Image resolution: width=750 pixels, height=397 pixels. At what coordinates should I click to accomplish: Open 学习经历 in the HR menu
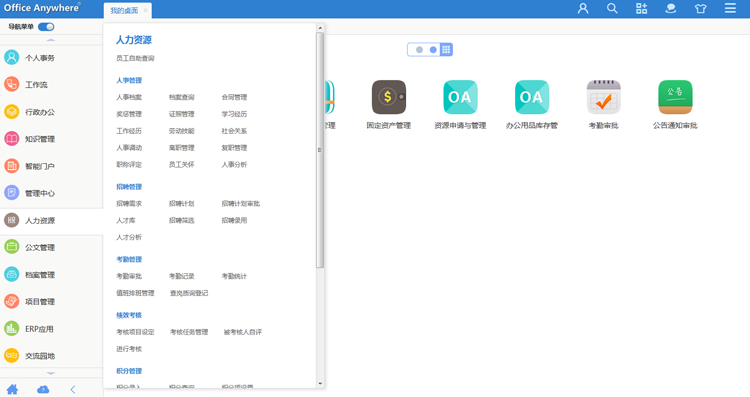[x=234, y=114]
